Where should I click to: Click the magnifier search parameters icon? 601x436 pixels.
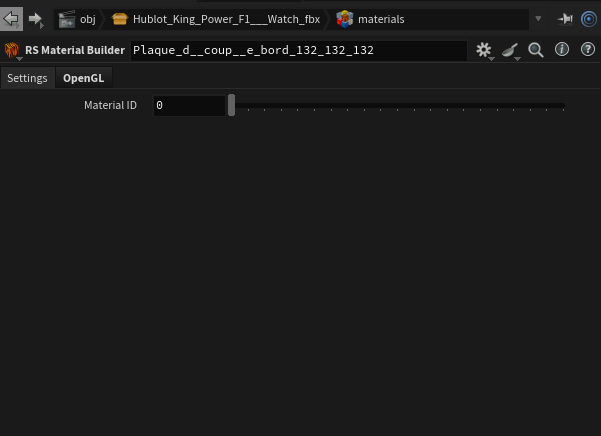536,50
